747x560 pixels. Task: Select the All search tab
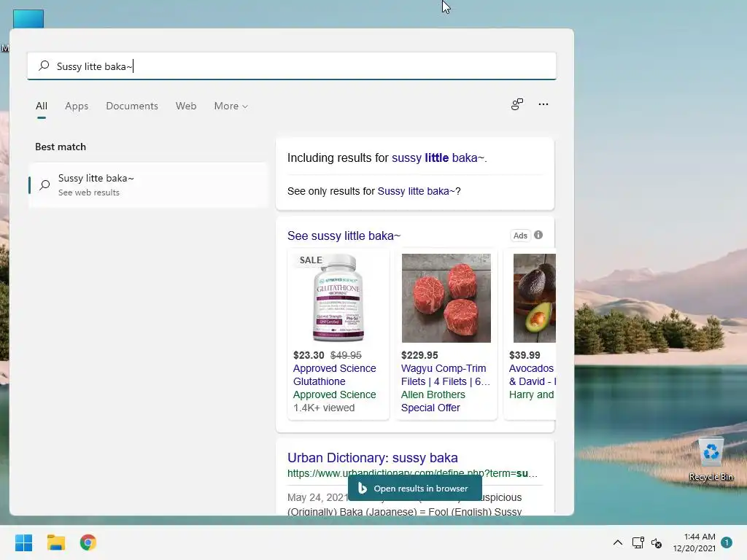click(x=42, y=106)
